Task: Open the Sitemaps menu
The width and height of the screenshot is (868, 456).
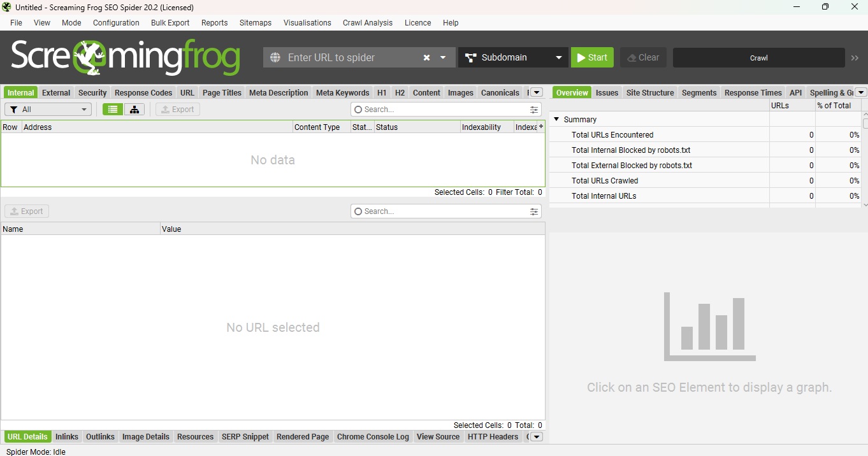Action: click(256, 23)
